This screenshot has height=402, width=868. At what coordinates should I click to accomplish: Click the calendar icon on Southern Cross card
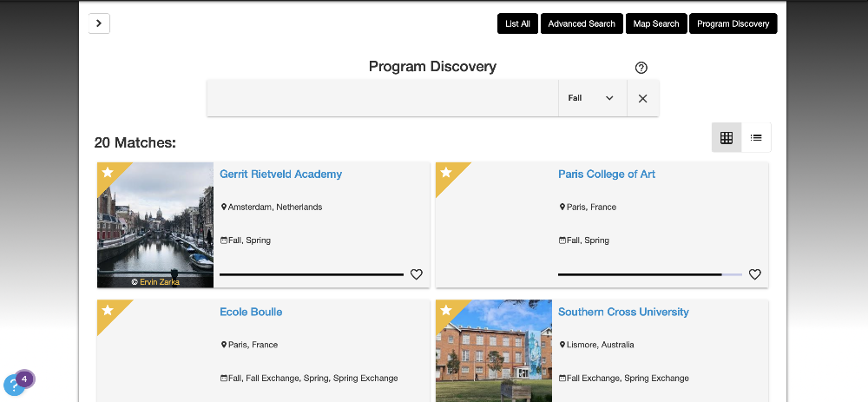pyautogui.click(x=562, y=379)
